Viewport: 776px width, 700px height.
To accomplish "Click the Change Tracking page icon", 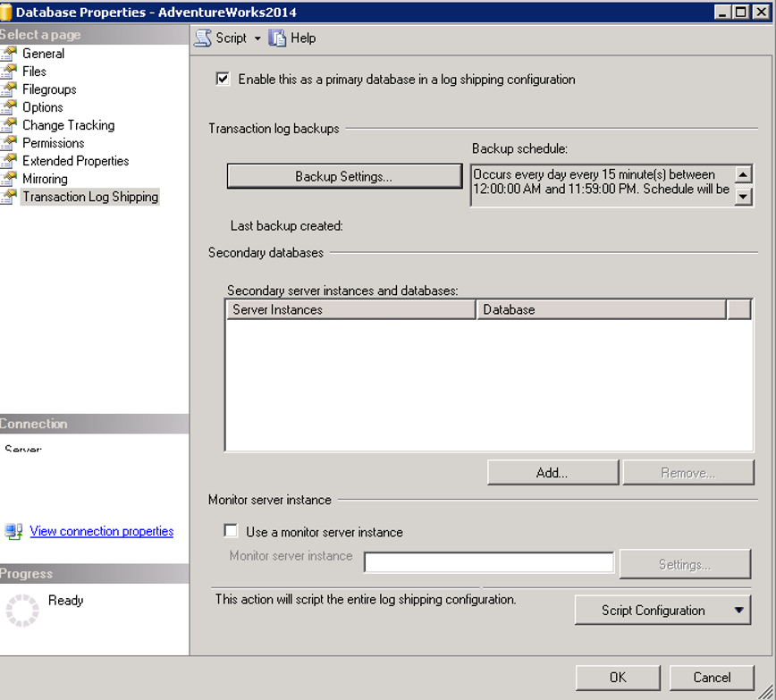I will [8, 125].
